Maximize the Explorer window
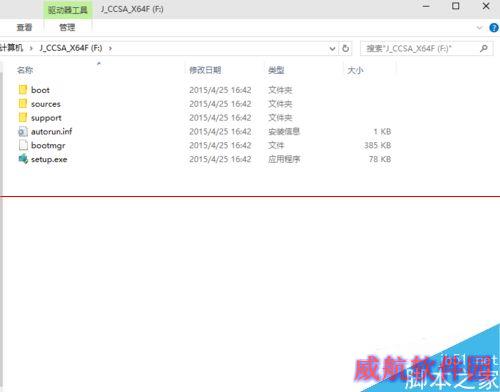 click(456, 6)
